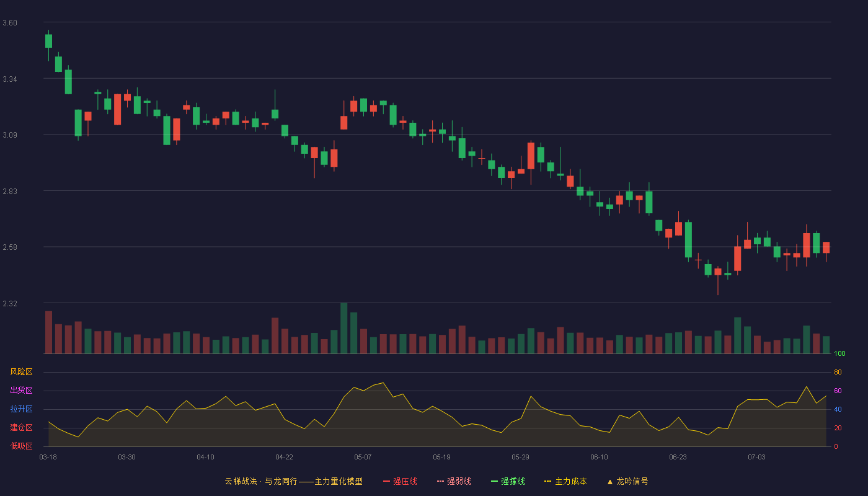Screen dimensions: 868x496
Task: Toggle the 主力成本 legend entry
Action: click(x=565, y=481)
